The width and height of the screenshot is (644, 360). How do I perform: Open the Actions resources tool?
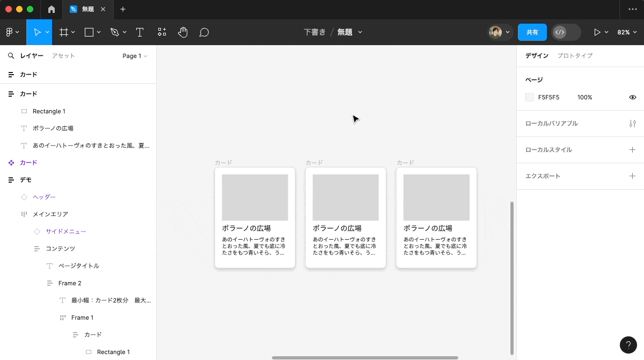[162, 32]
